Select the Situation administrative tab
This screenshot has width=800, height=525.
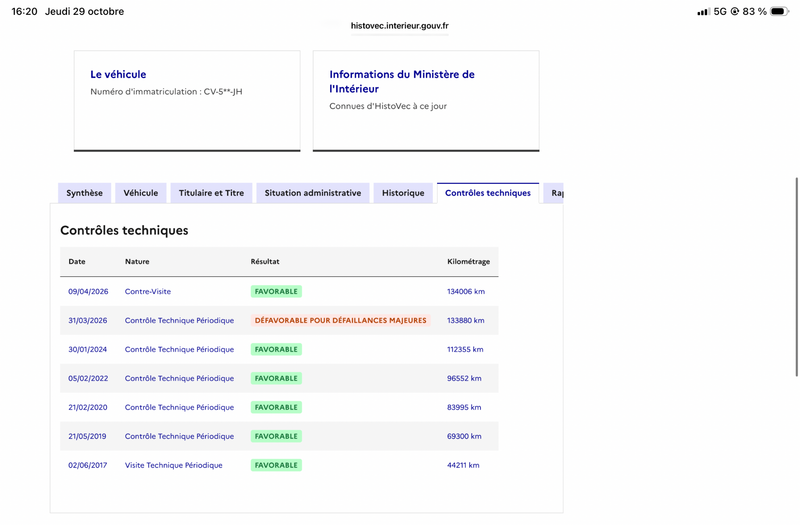(313, 193)
